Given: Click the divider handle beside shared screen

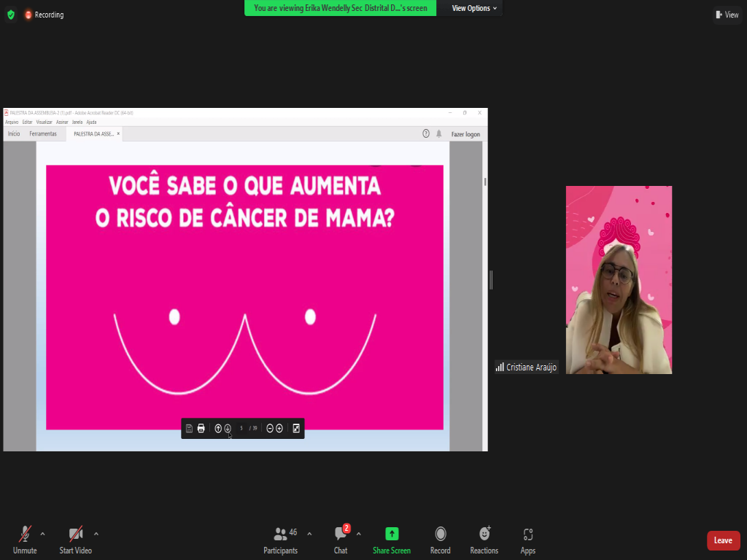Looking at the screenshot, I should 491,279.
